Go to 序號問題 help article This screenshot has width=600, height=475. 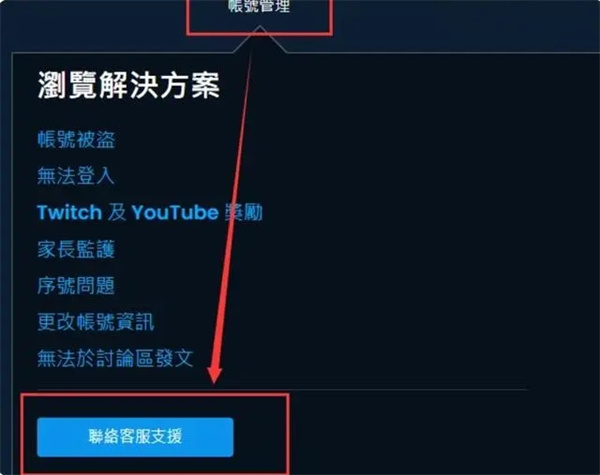point(76,286)
